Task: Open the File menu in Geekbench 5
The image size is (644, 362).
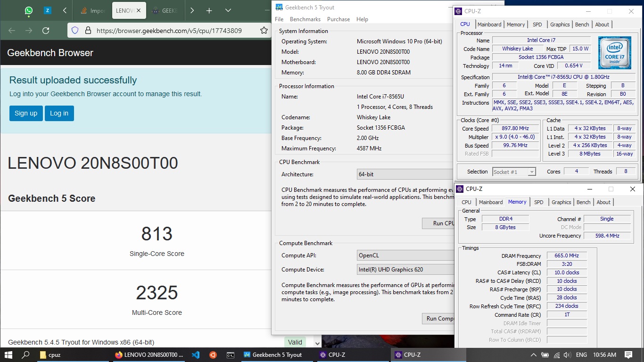Action: point(279,19)
